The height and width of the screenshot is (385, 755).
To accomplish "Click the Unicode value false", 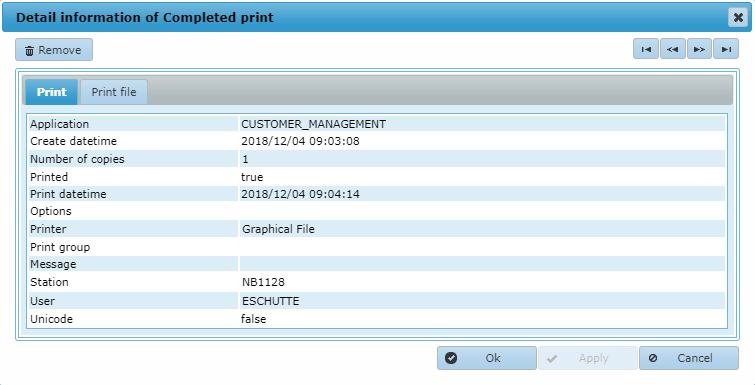I will coord(254,319).
